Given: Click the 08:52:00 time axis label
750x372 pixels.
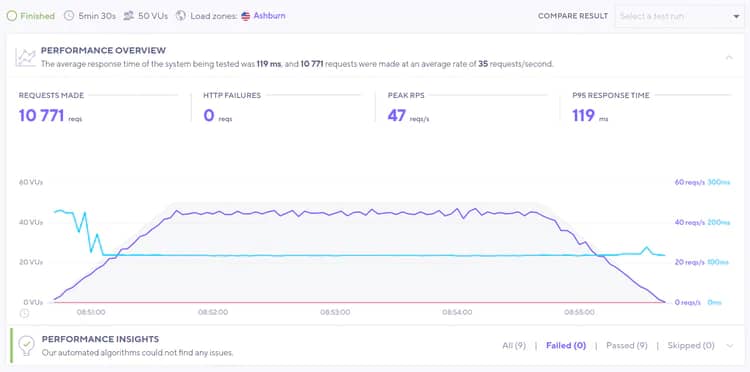Looking at the screenshot, I should click(213, 312).
